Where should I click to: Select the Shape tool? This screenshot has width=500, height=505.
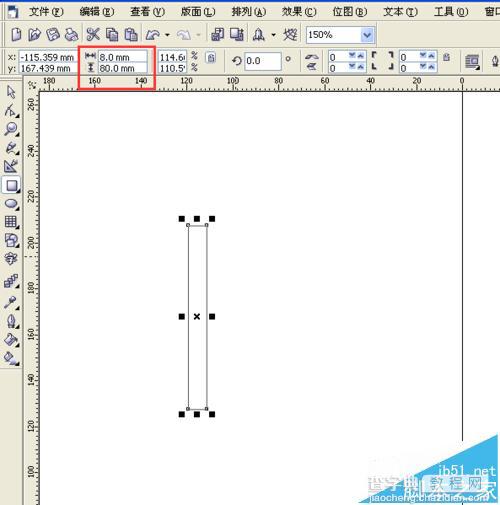pyautogui.click(x=11, y=110)
